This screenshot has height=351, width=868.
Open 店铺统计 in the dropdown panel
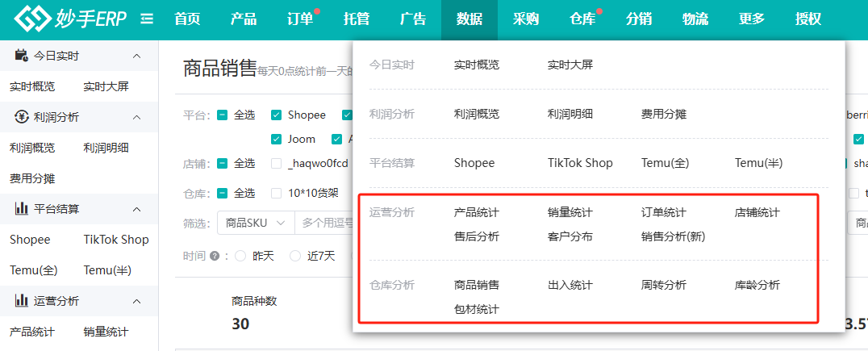pyautogui.click(x=757, y=212)
